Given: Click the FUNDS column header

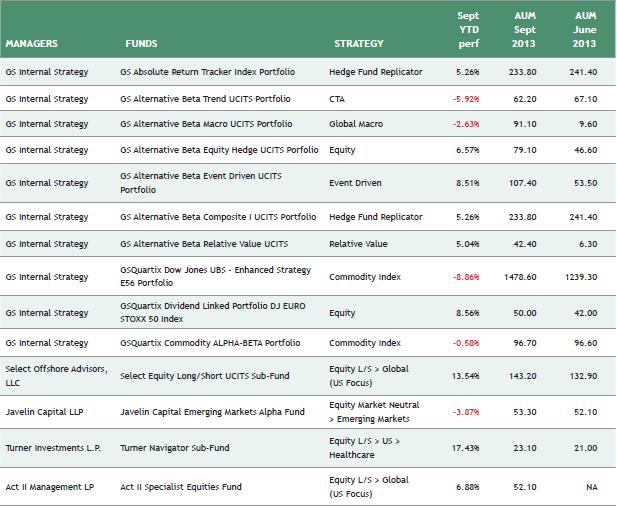Looking at the screenshot, I should click(141, 44).
